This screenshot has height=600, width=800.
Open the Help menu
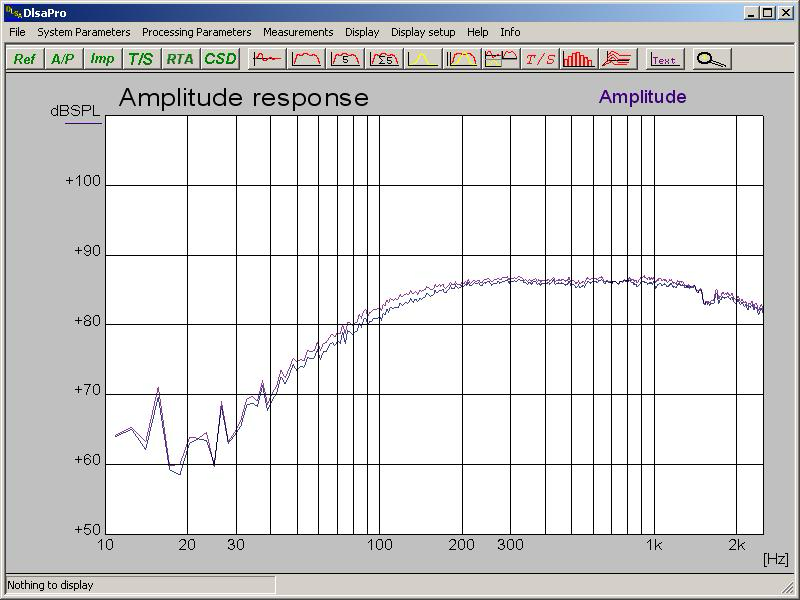click(478, 32)
